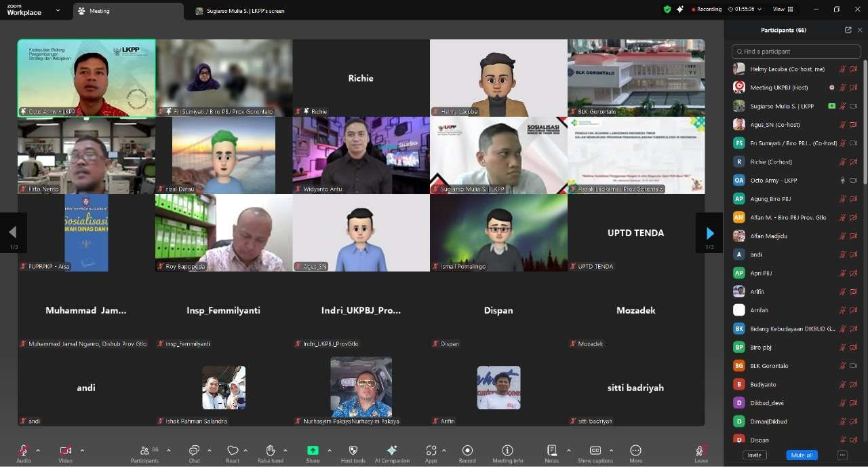Open the Notes icon
This screenshot has height=467, width=868.
[x=552, y=451]
